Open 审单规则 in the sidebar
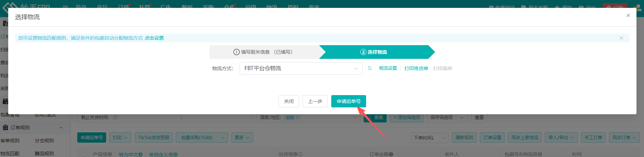The width and height of the screenshot is (644, 157). (x=10, y=141)
